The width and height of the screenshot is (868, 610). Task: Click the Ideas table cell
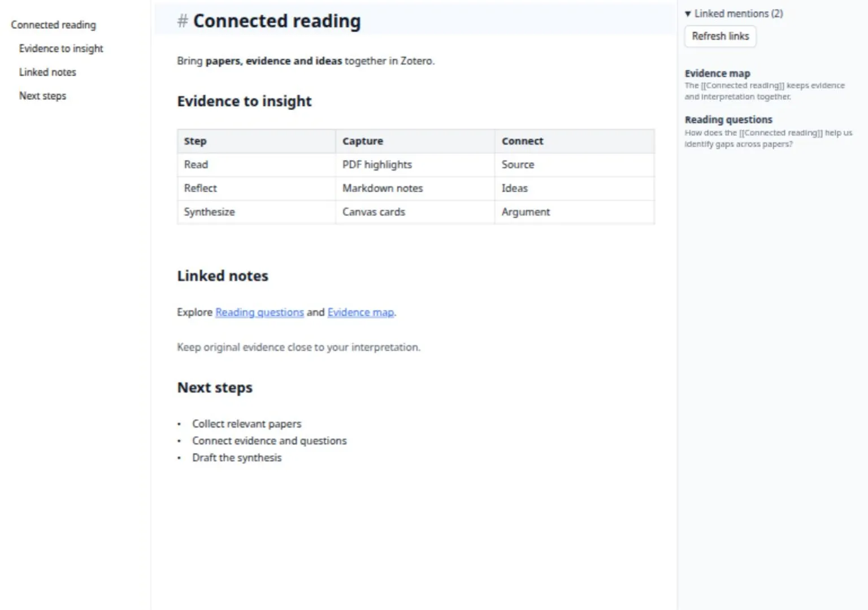[x=575, y=189]
